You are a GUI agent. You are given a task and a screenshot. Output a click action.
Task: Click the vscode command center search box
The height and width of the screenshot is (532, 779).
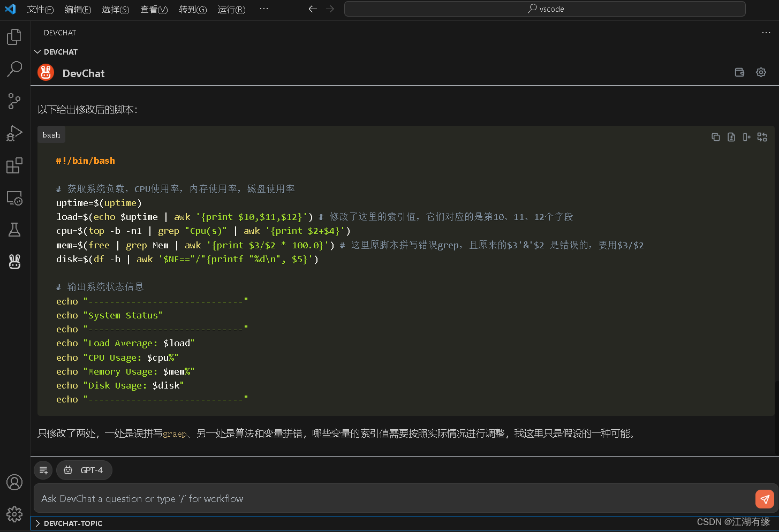point(544,9)
